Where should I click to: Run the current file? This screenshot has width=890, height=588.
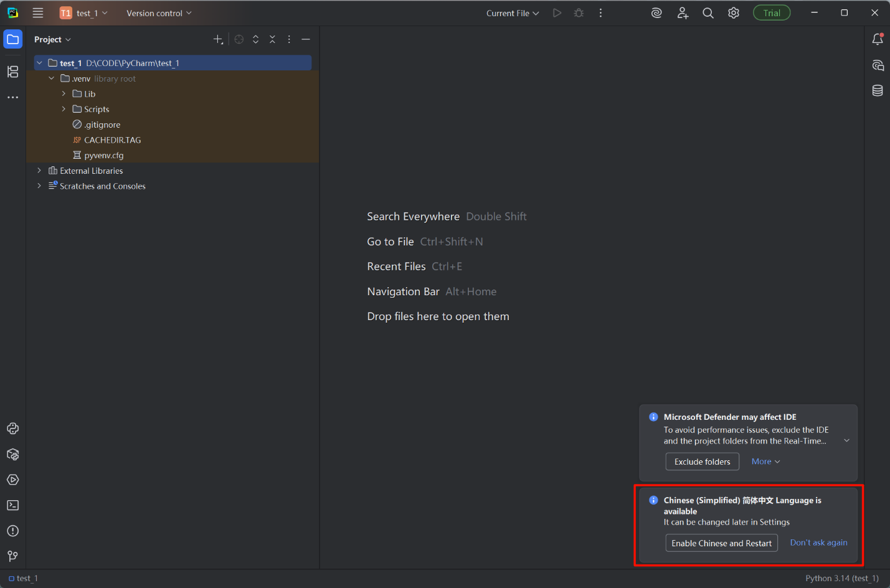(x=557, y=13)
